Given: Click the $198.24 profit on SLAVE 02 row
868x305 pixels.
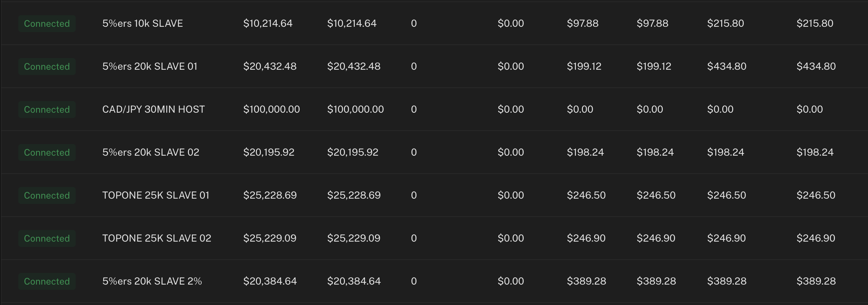Looking at the screenshot, I should [x=585, y=152].
